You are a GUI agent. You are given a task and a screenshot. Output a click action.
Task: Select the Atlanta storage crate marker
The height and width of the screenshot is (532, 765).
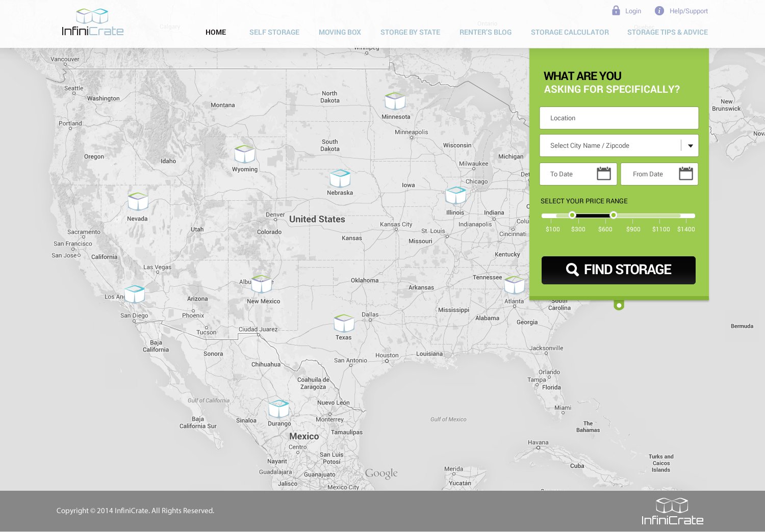pyautogui.click(x=515, y=285)
